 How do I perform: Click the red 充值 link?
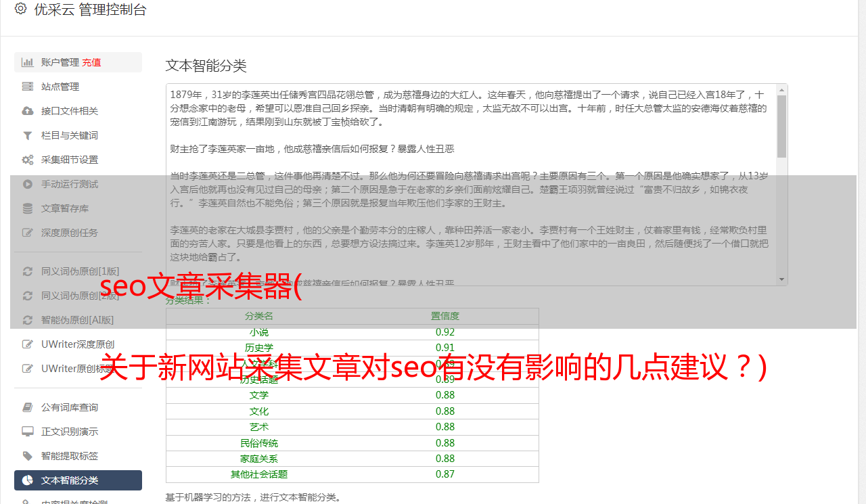pyautogui.click(x=91, y=62)
